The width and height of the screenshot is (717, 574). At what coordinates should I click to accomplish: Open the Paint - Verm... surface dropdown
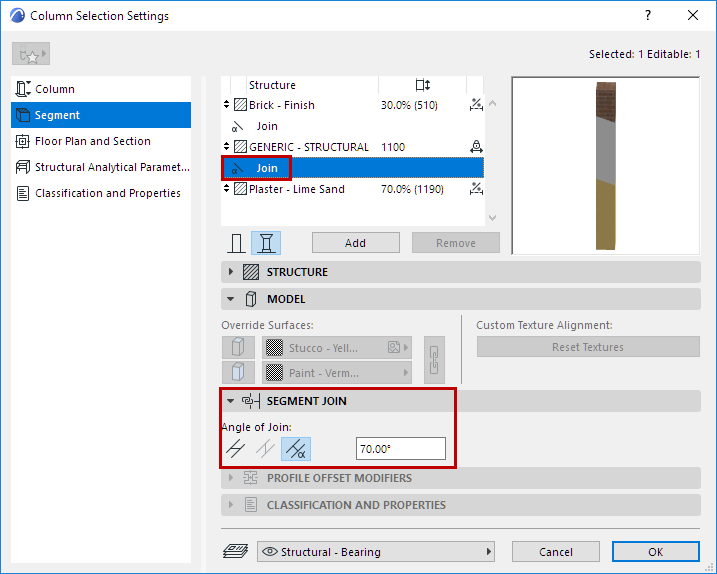pos(337,372)
